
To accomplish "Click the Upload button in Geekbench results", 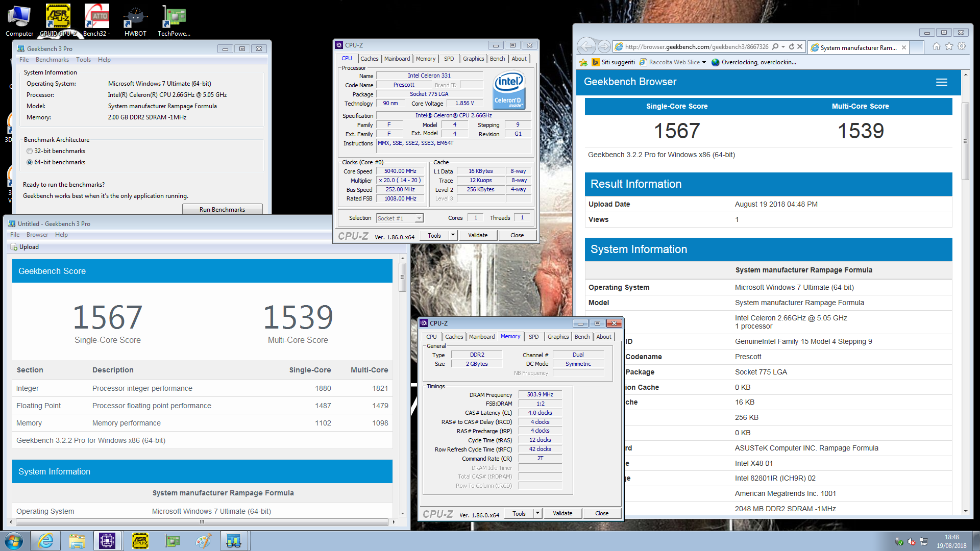I will pyautogui.click(x=24, y=247).
